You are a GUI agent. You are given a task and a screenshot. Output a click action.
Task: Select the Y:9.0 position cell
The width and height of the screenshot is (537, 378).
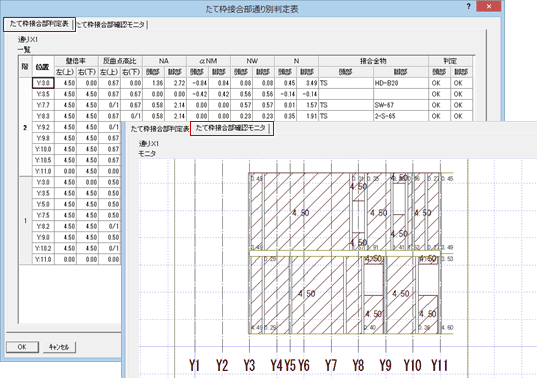[x=43, y=237]
